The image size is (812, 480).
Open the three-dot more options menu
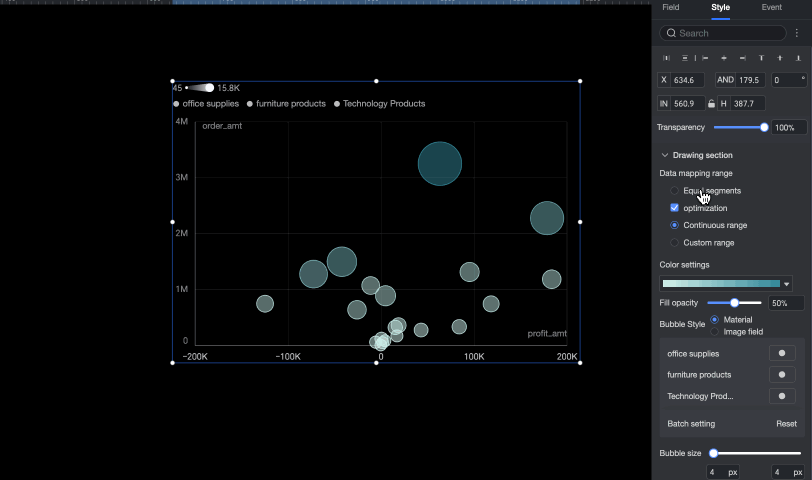pos(796,33)
